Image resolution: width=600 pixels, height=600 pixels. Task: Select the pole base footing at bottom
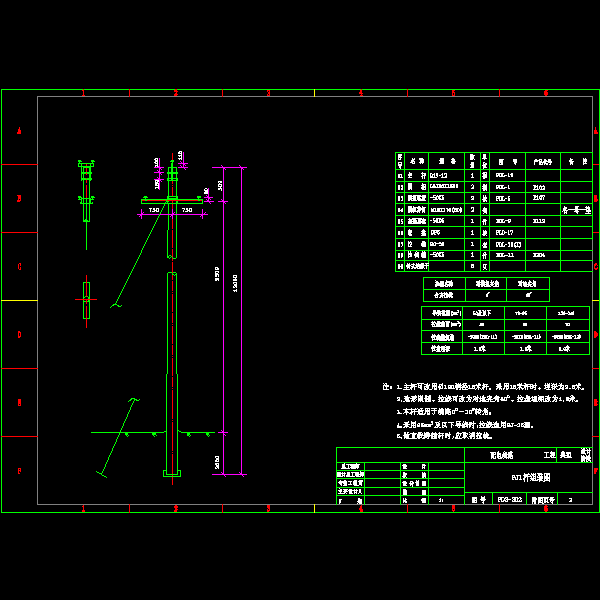[x=172, y=471]
